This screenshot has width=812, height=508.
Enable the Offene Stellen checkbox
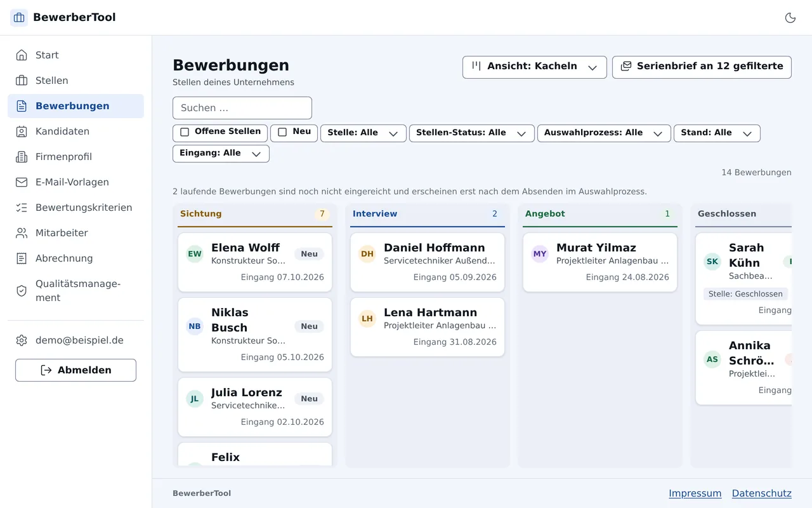[x=185, y=132]
